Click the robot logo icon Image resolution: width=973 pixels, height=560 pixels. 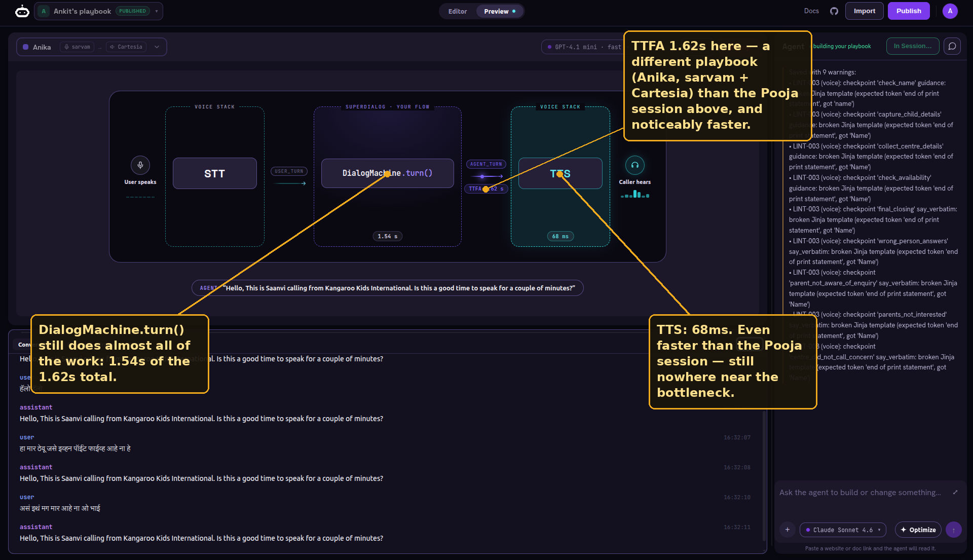coord(22,11)
